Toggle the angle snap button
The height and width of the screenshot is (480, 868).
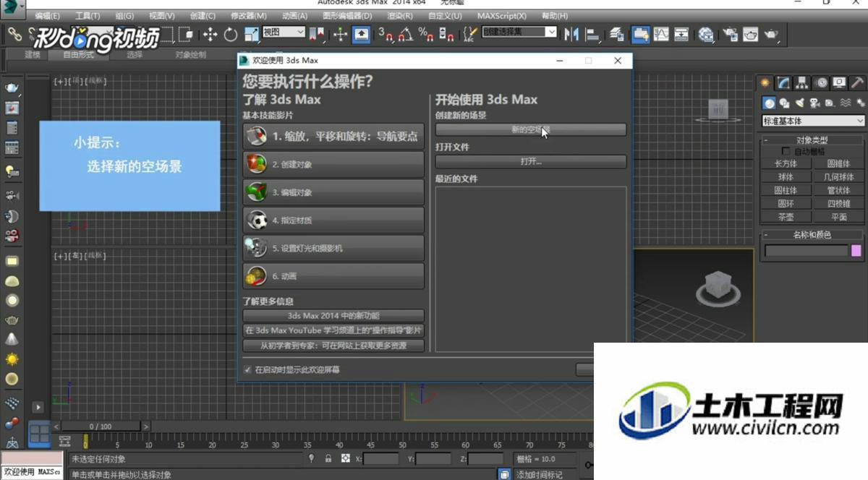[x=406, y=33]
